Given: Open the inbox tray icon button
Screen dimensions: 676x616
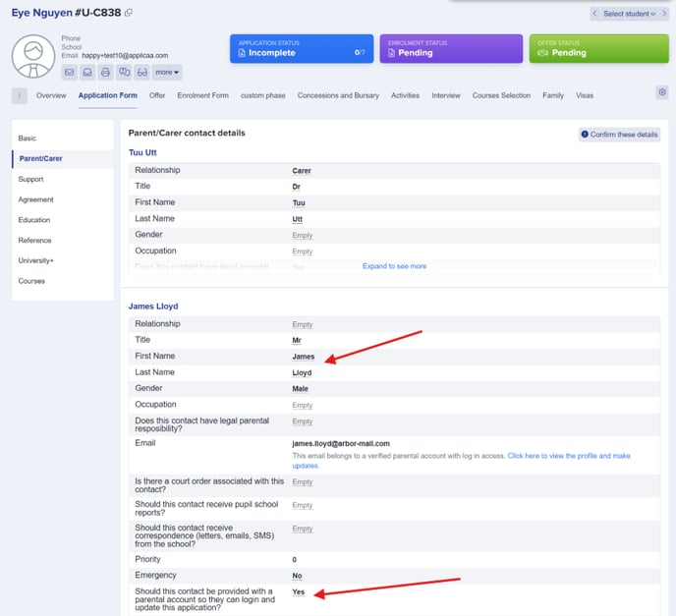Looking at the screenshot, I should [87, 73].
